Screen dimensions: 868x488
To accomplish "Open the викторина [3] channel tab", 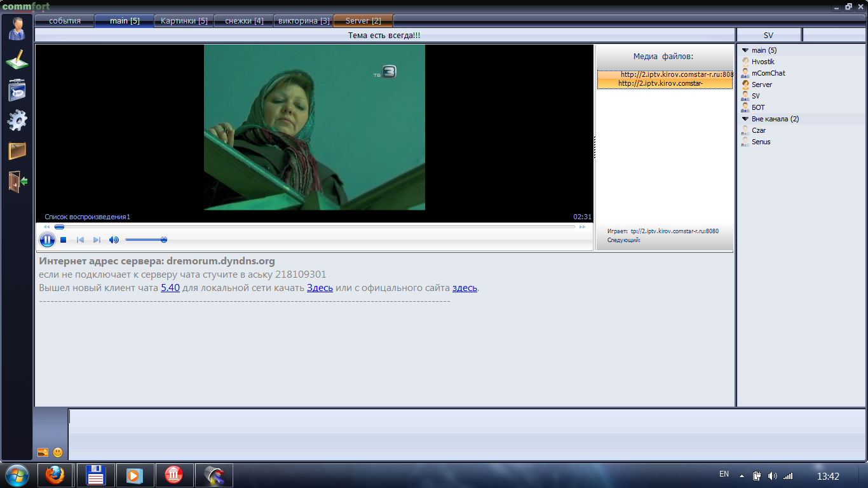I will (x=304, y=21).
